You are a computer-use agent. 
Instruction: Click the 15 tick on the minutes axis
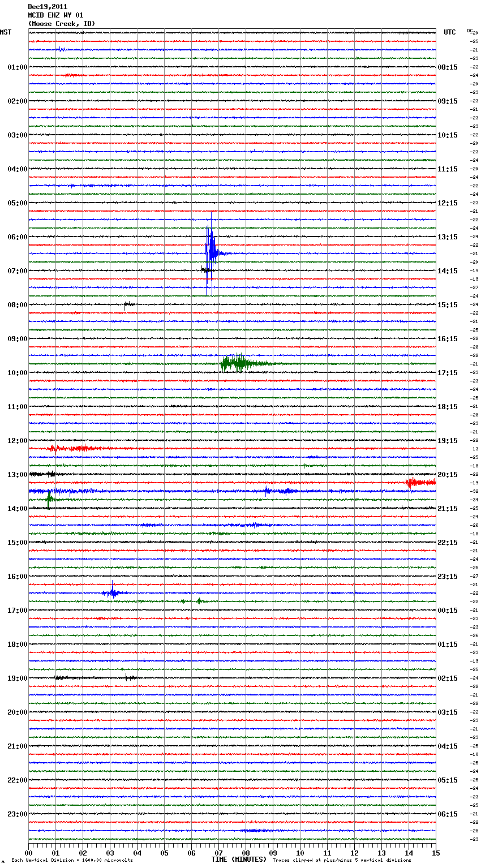(436, 853)
